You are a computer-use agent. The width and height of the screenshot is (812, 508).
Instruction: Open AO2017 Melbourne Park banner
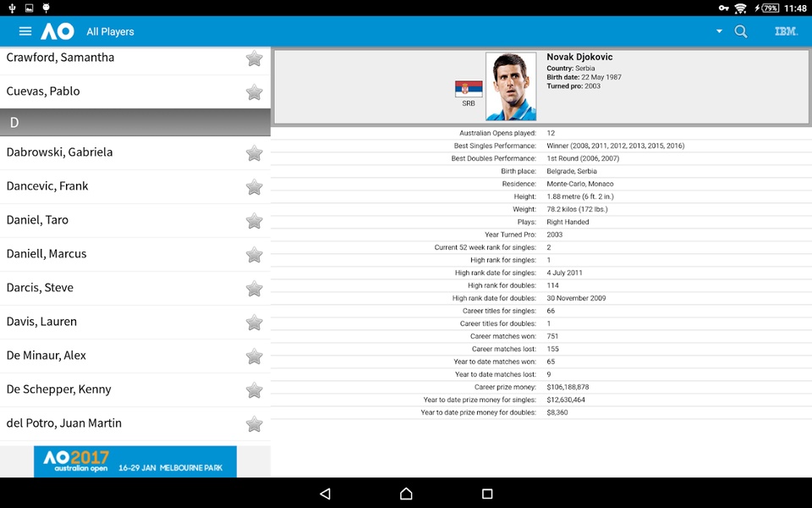(135, 461)
